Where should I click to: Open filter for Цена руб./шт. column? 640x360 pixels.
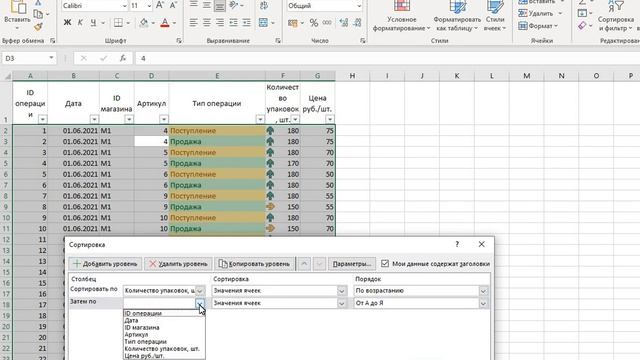tap(329, 119)
